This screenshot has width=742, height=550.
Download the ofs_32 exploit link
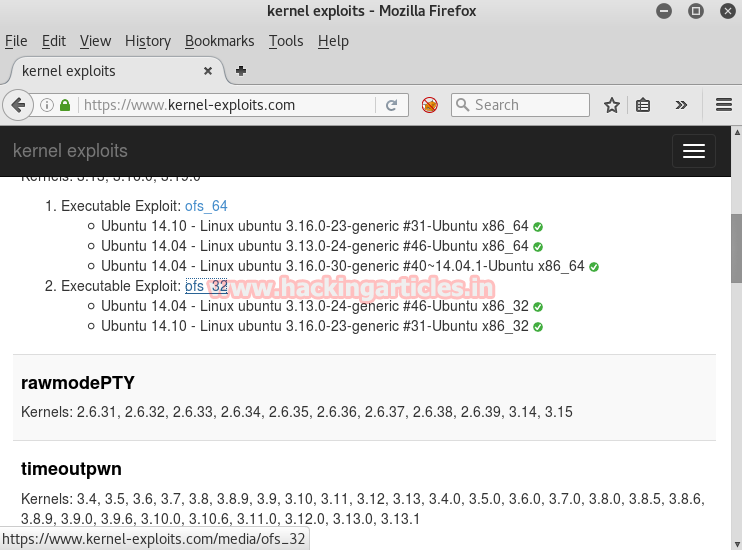click(206, 286)
